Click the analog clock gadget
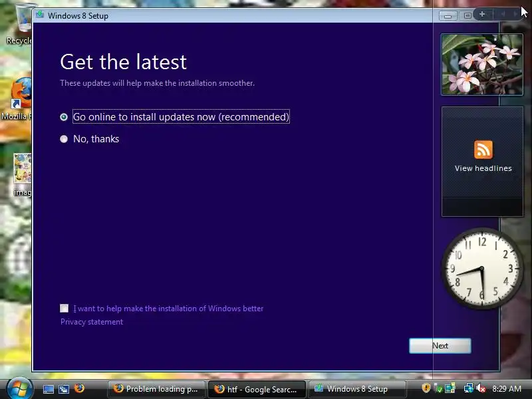 [x=481, y=269]
